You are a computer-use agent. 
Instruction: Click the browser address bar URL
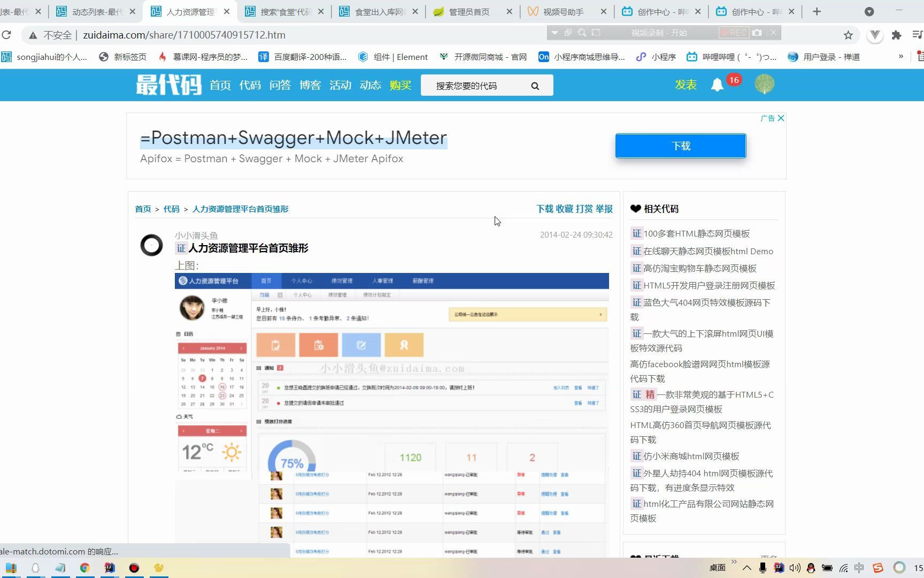click(184, 35)
